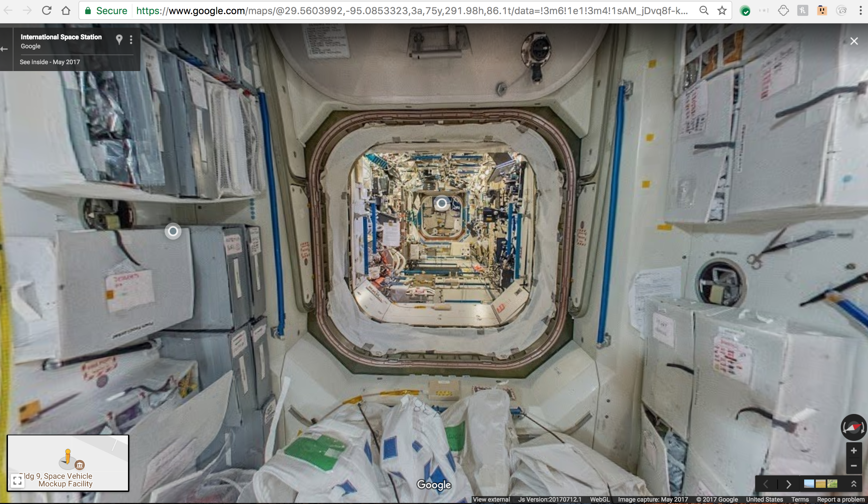
Task: Open the Terms link in footer
Action: point(800,499)
